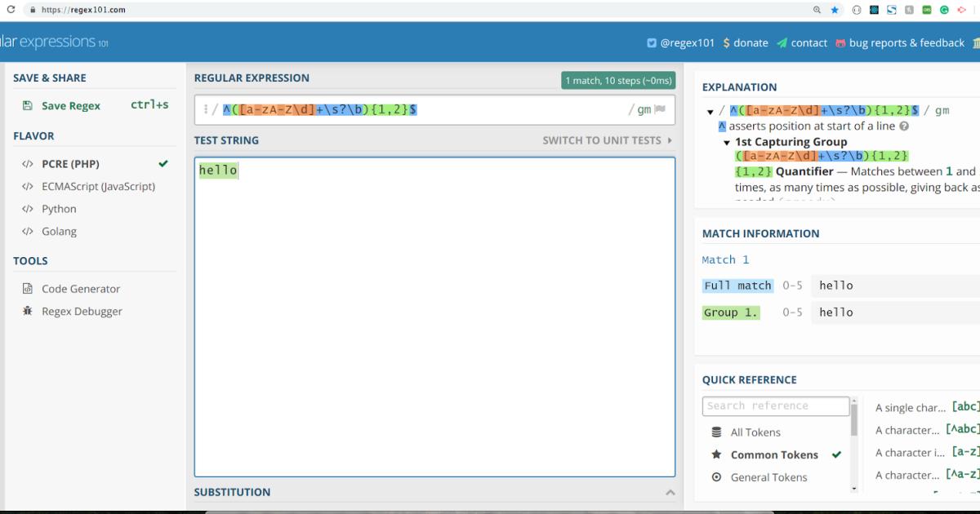Switch to unit tests
The width and height of the screenshot is (980, 514).
pos(608,140)
